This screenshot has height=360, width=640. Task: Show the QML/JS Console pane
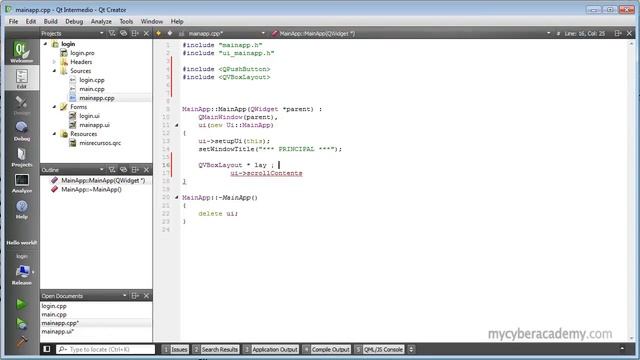pyautogui.click(x=379, y=349)
